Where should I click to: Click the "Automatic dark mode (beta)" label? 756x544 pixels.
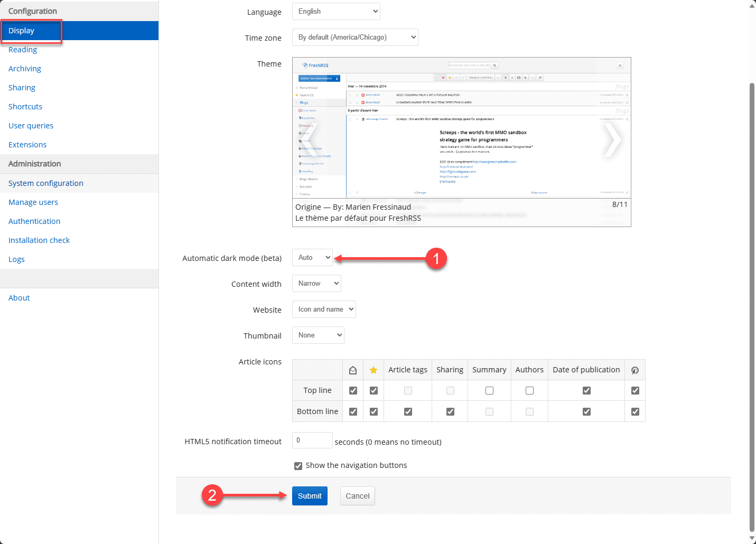(232, 258)
